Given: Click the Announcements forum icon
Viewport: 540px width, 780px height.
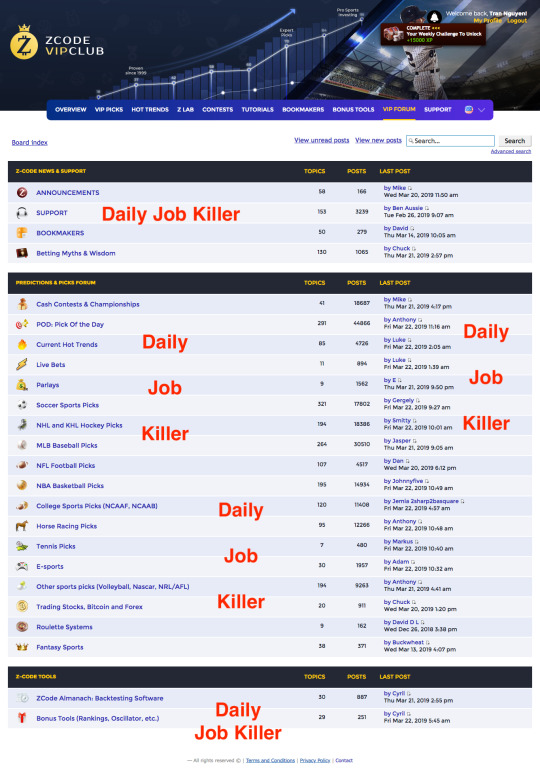Looking at the screenshot, I should 22,193.
